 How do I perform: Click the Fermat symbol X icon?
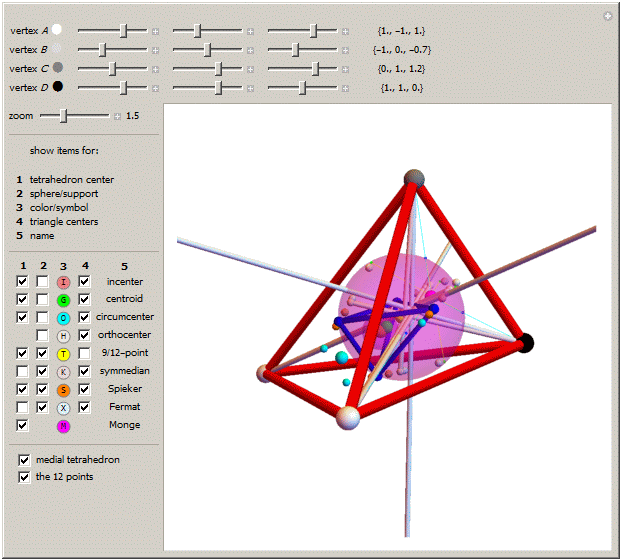tap(63, 408)
